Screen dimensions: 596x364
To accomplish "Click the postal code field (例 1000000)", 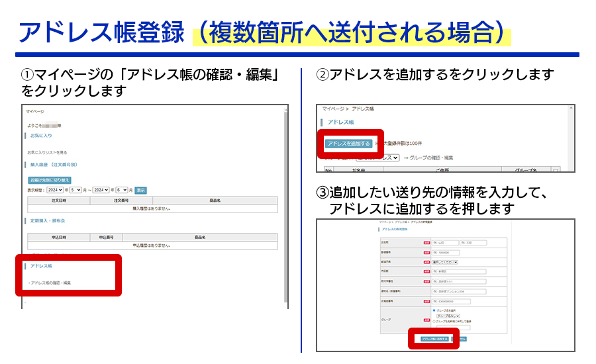I will [446, 253].
